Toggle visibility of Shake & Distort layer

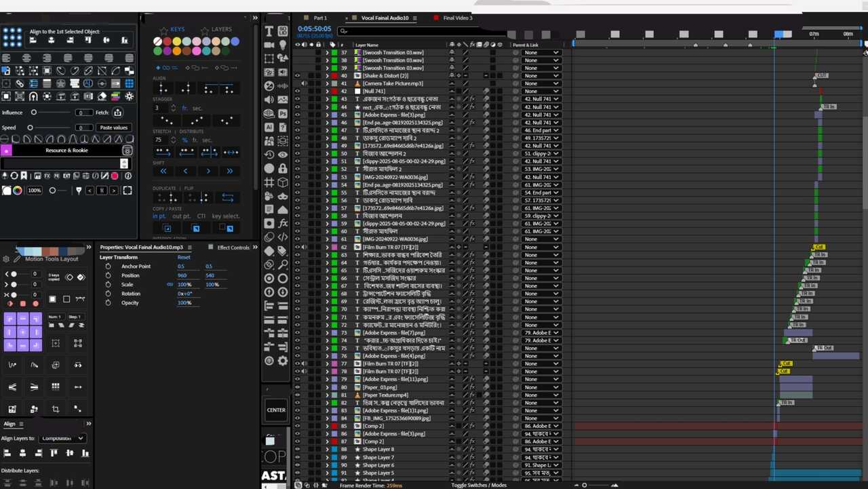[x=297, y=76]
